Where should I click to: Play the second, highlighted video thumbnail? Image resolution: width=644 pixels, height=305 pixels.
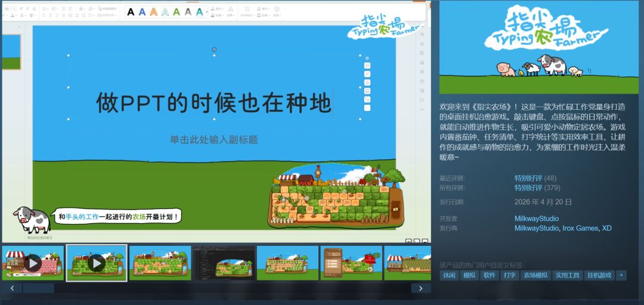click(97, 263)
